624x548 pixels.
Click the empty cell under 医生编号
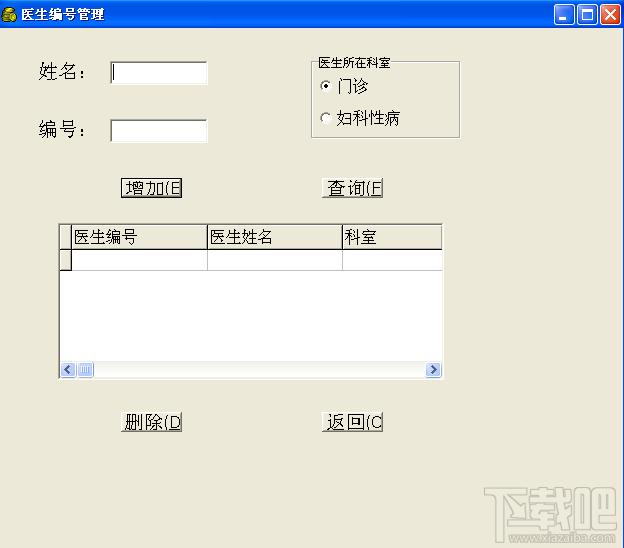139,260
